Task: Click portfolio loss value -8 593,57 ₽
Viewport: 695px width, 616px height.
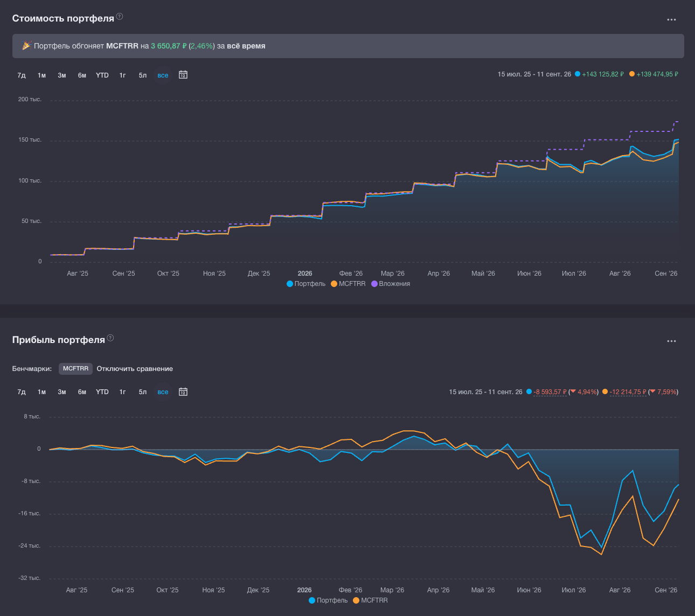Action: (x=550, y=392)
